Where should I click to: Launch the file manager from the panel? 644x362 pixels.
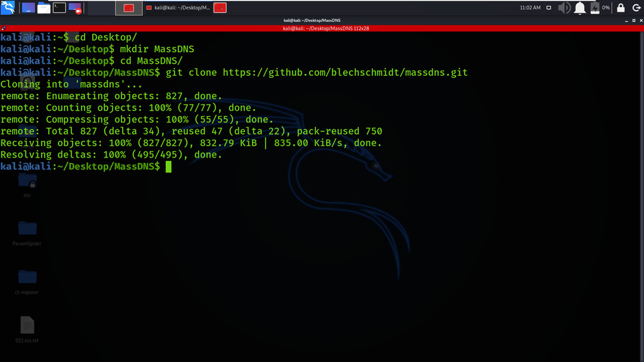[x=44, y=8]
